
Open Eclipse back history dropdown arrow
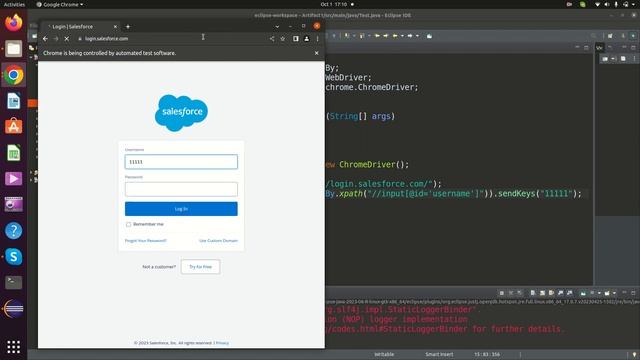coord(402,36)
